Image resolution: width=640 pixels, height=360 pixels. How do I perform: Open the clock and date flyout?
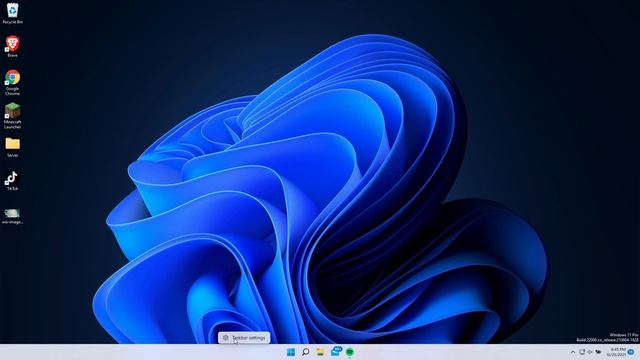point(616,352)
